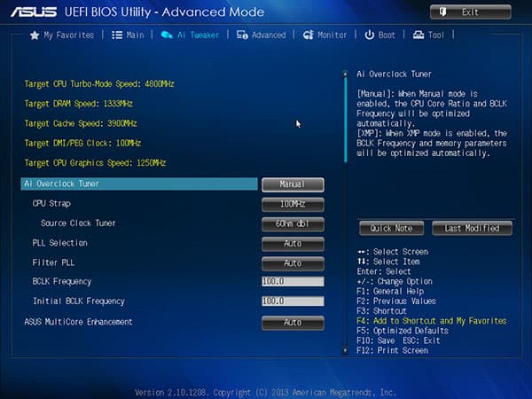Switch to the Main tab

tap(128, 35)
